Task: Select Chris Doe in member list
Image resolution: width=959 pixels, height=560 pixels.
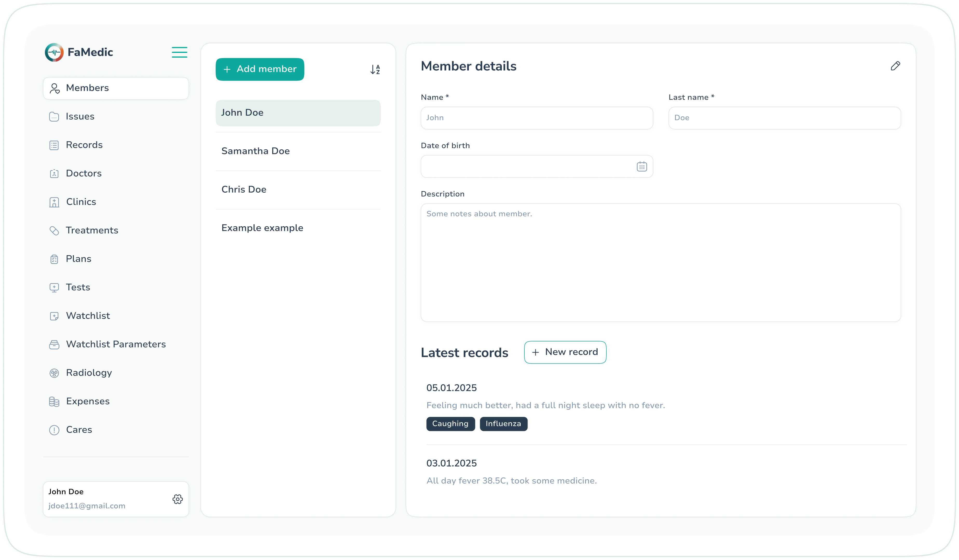Action: coord(298,190)
